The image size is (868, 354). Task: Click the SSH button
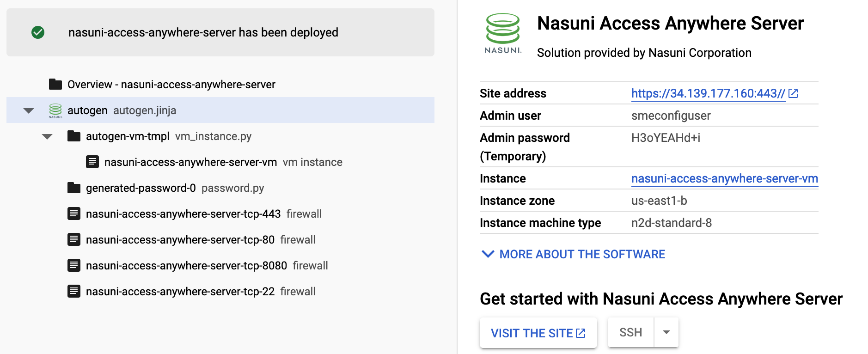tap(630, 332)
